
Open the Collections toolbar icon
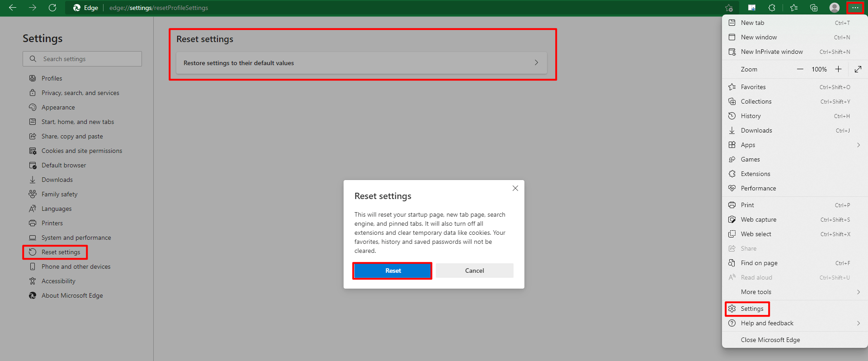[814, 8]
